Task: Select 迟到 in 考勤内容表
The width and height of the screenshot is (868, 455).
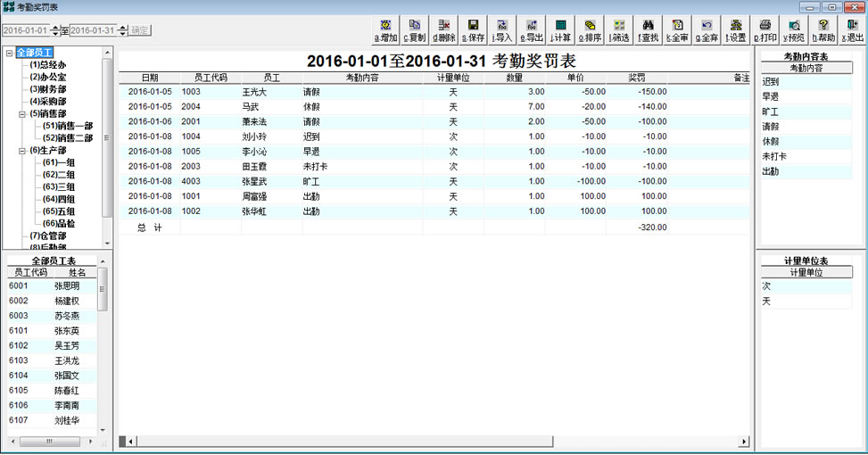Action: coord(806,82)
